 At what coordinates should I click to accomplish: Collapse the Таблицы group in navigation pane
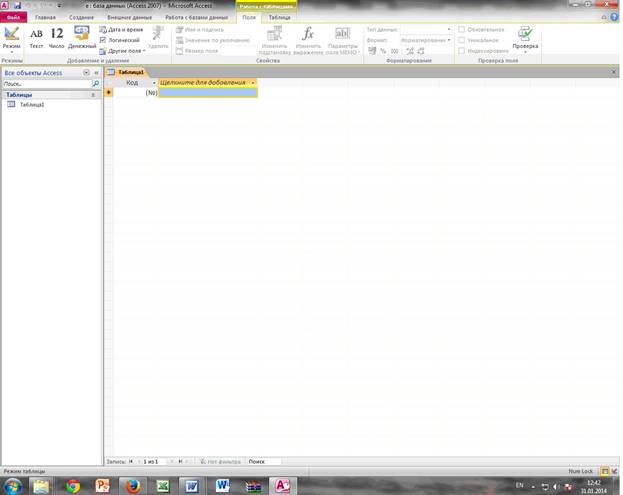93,95
